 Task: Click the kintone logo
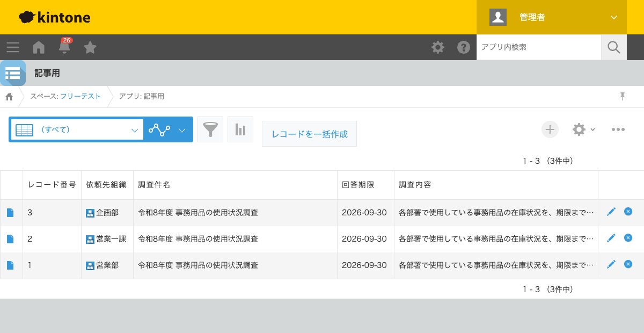tap(54, 17)
